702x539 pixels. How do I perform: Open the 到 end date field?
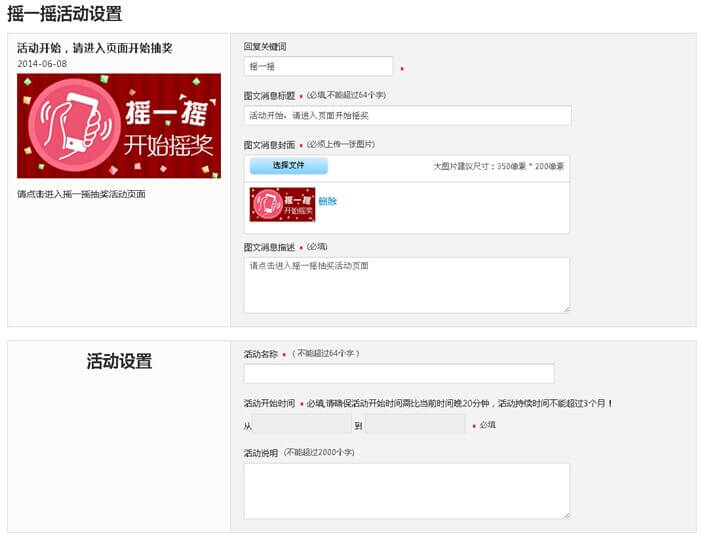tap(415, 424)
